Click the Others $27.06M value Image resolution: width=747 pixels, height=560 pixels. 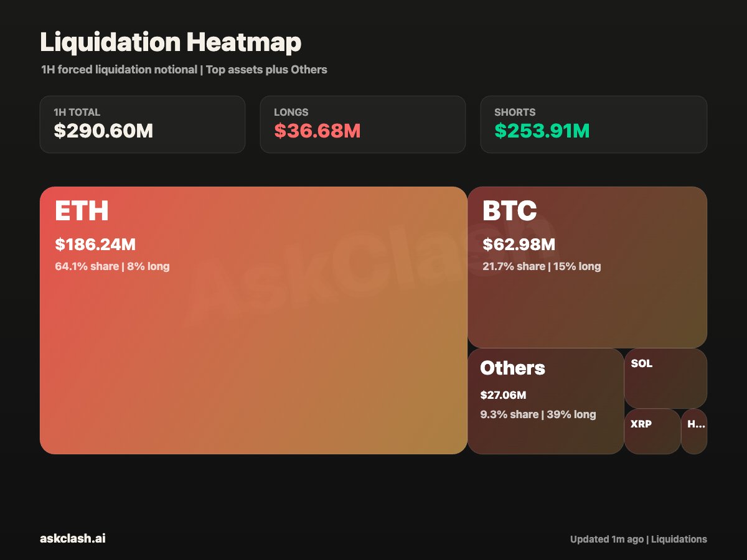point(503,395)
